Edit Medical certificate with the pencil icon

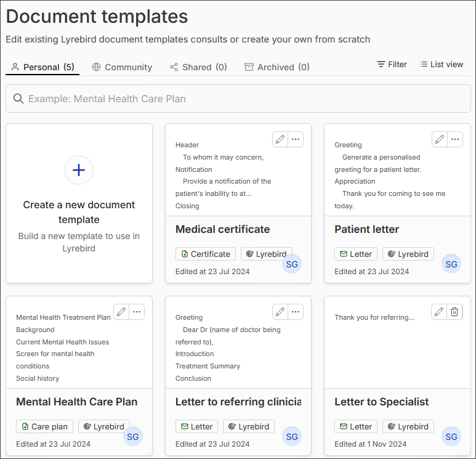pyautogui.click(x=280, y=139)
